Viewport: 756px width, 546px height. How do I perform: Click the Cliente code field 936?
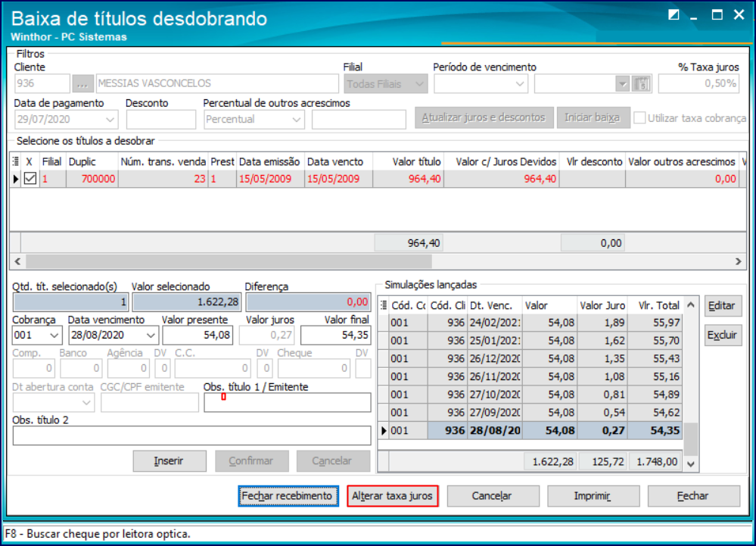point(42,84)
